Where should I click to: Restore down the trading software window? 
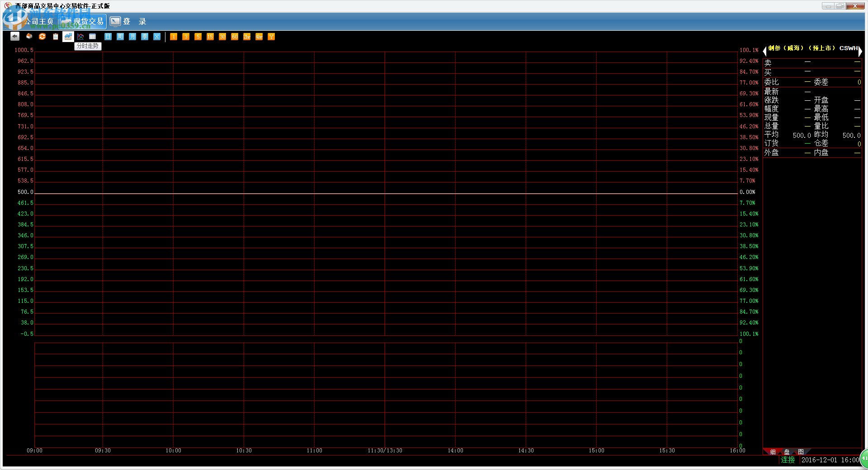840,6
